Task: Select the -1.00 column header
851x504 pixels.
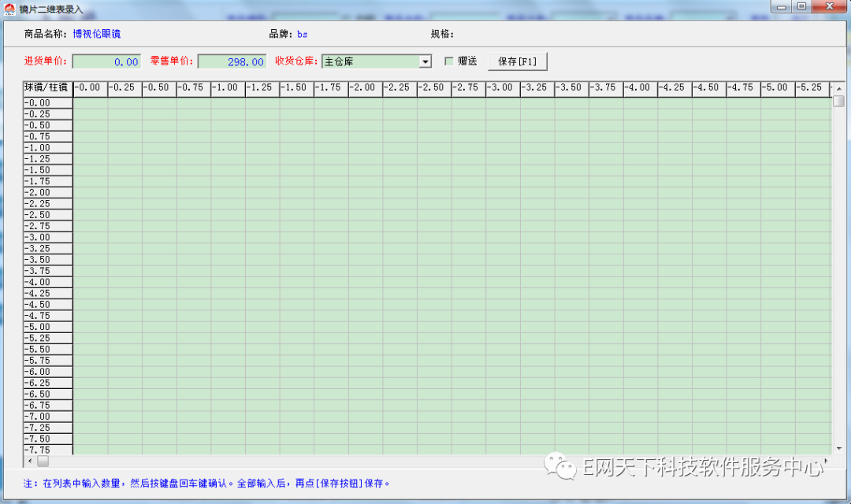Action: click(x=228, y=87)
